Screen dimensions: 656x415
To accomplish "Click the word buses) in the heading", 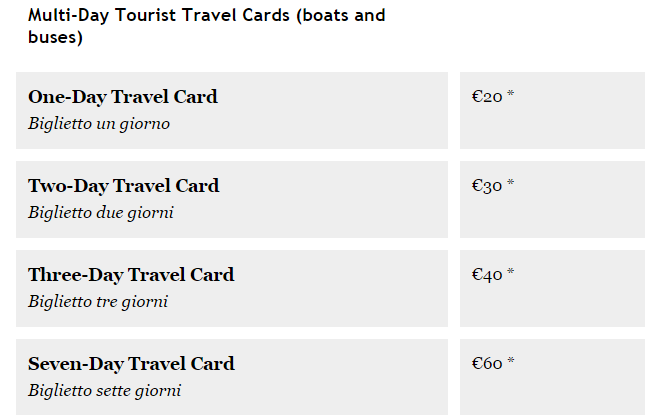I will pos(55,37).
